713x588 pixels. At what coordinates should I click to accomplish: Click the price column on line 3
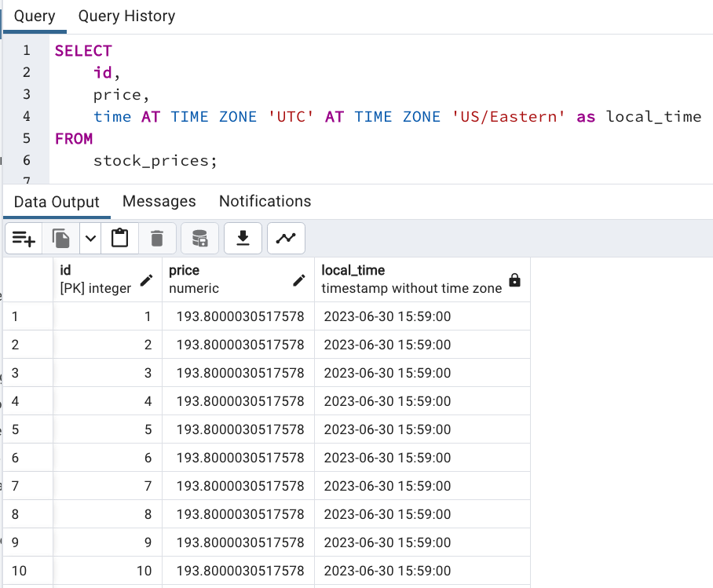coord(117,95)
